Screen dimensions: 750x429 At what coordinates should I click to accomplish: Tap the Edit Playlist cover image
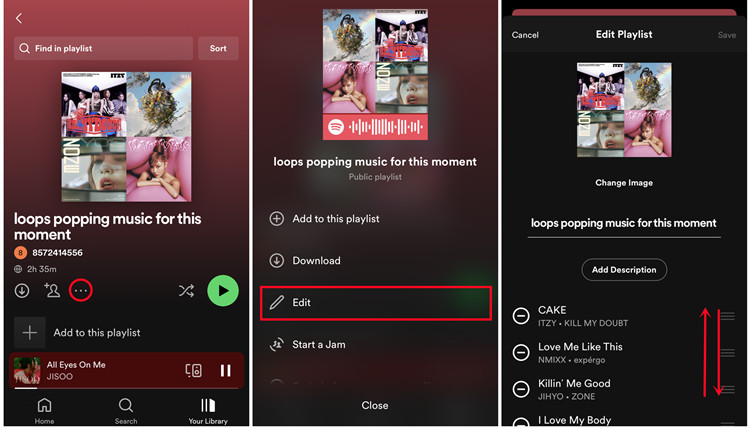(624, 110)
